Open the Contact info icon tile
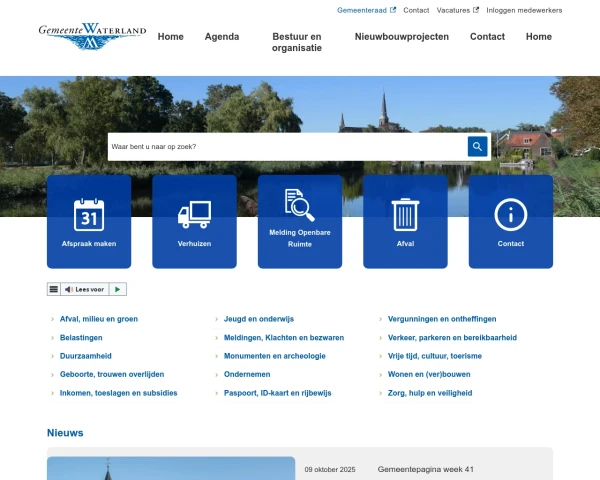The image size is (600, 480). (x=510, y=214)
